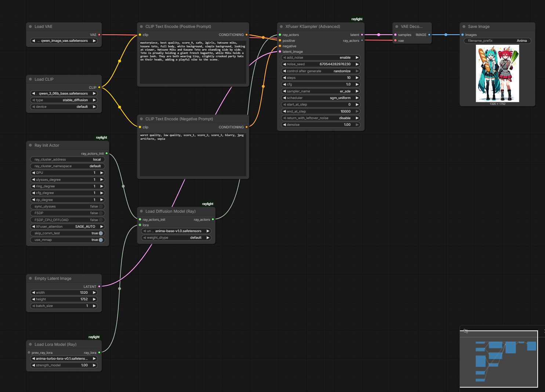
Task: Open the Load CLIP device dropdown
Action: pos(64,107)
